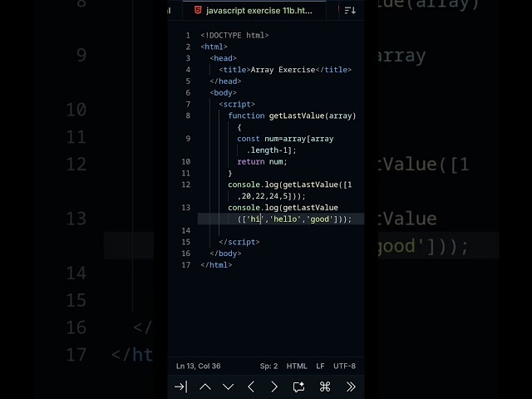Click the const num=array[array line
Screen dimensions: 532x399
tap(285, 139)
